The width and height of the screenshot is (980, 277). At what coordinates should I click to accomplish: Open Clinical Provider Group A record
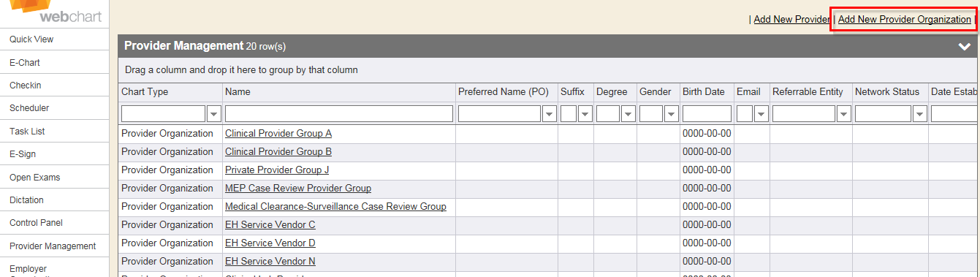coord(278,134)
